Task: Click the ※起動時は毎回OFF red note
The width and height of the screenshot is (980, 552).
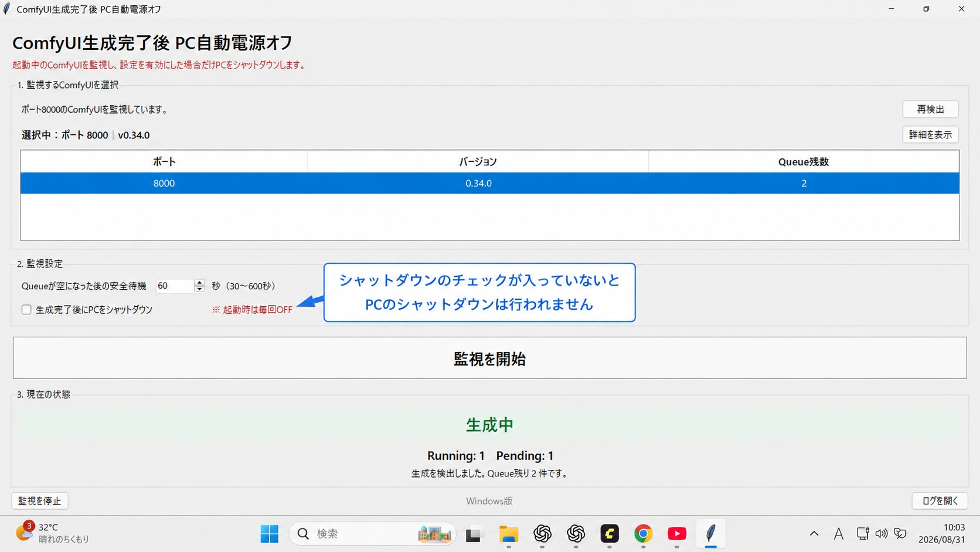Action: point(252,310)
